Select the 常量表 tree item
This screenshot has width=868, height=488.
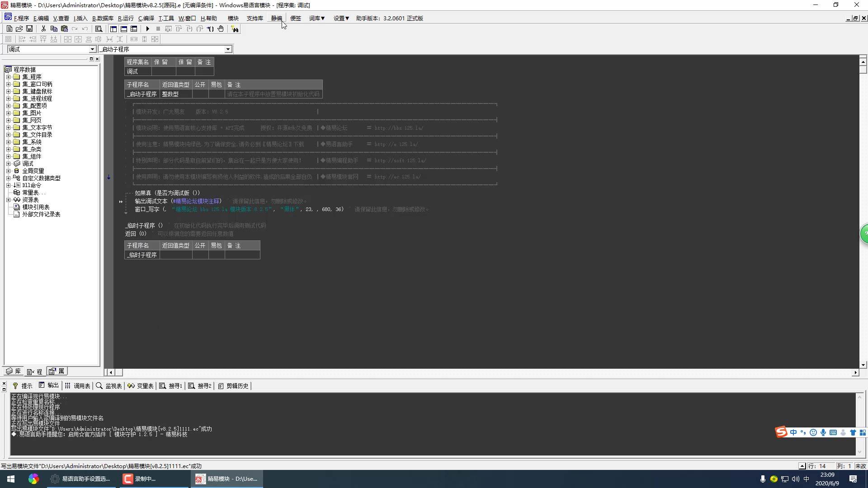point(33,192)
